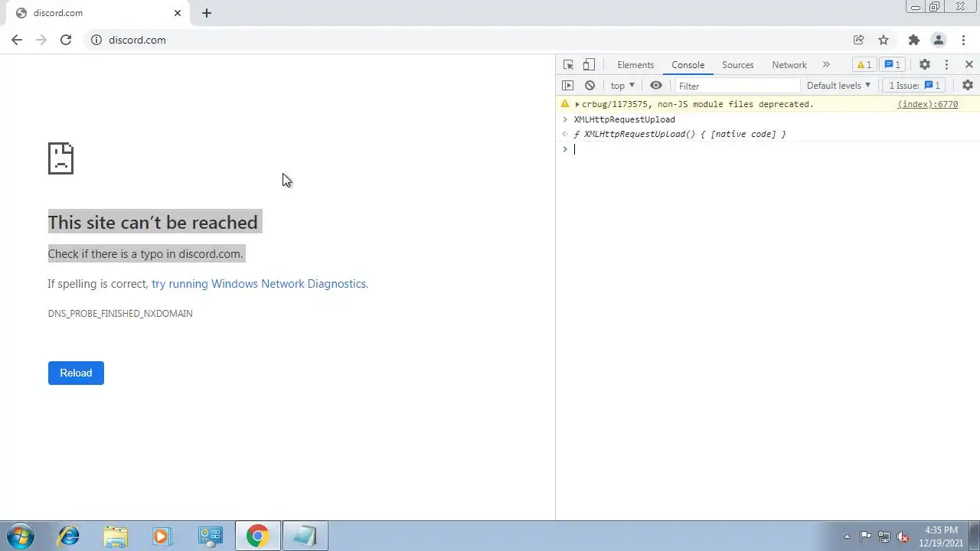The height and width of the screenshot is (551, 980).
Task: Open Windows Network Diagnostics link
Action: [259, 284]
